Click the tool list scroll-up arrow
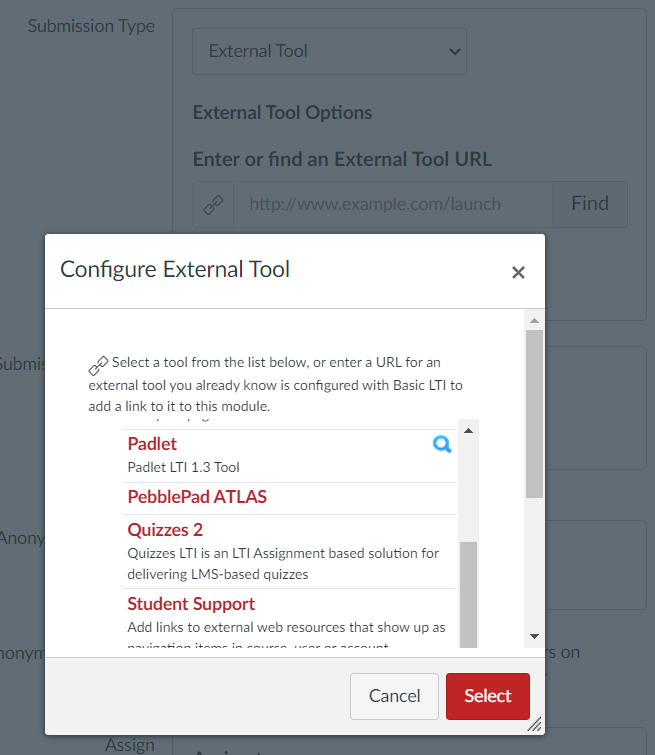Image resolution: width=655 pixels, height=755 pixels. [x=468, y=430]
